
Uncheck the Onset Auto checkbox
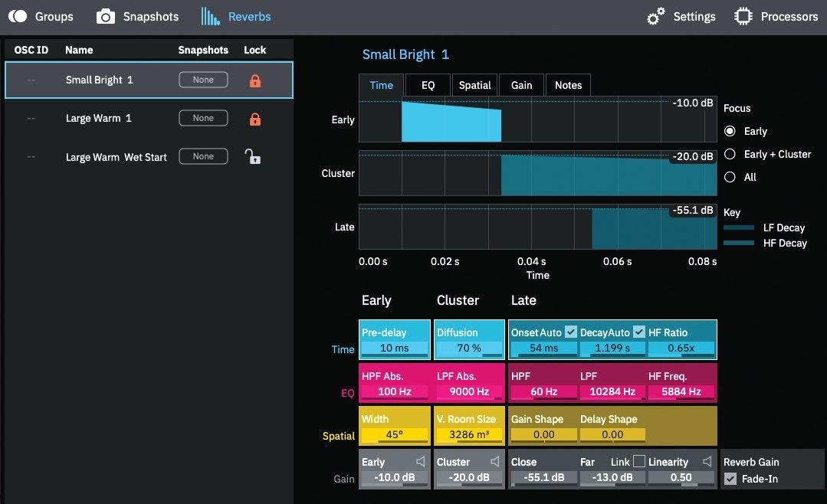(x=571, y=332)
